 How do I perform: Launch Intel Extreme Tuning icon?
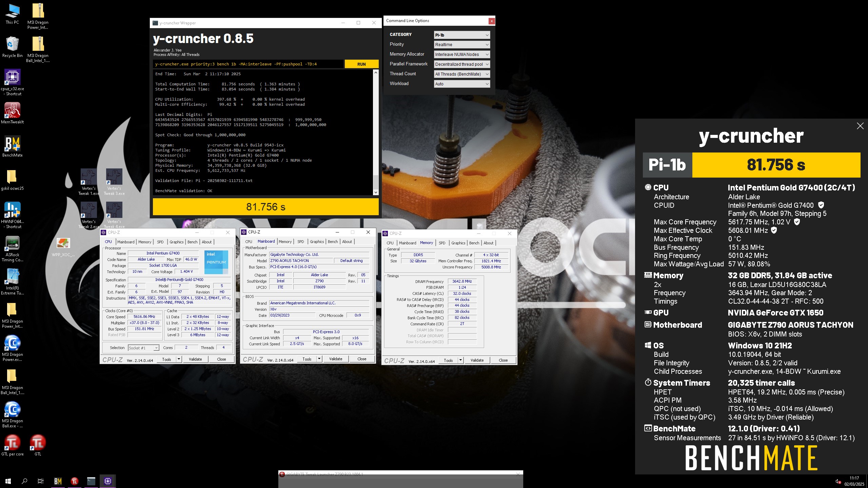coord(12,282)
